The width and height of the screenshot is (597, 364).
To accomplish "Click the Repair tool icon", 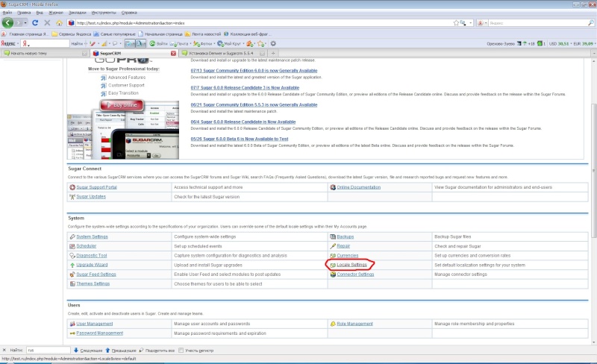I will point(333,246).
